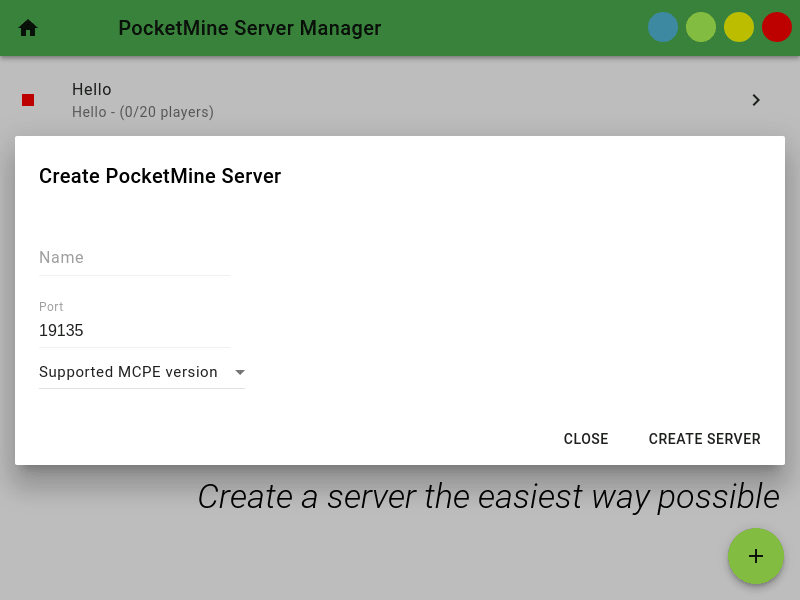Click the blue circle button in header
Screen dimensions: 800x600
663,28
